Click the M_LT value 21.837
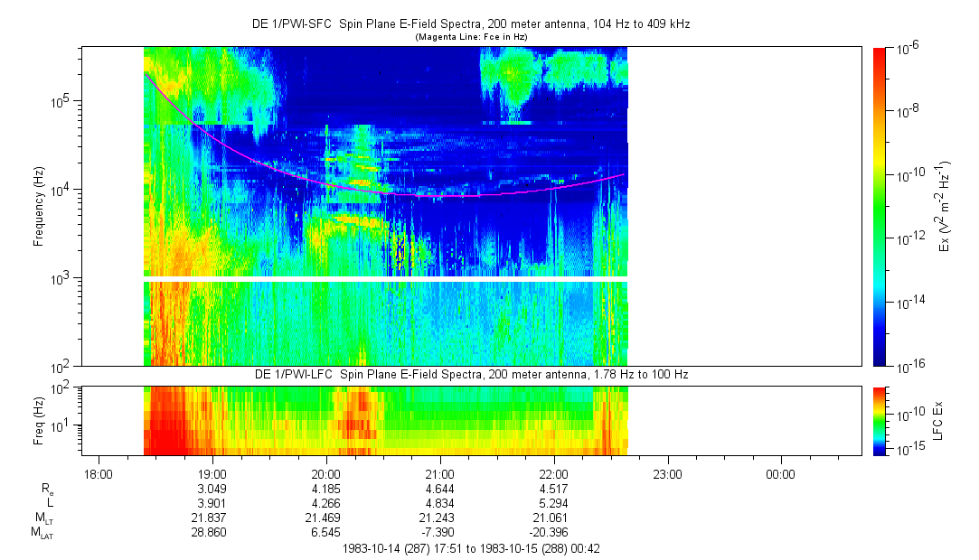The image size is (979, 560). click(212, 518)
